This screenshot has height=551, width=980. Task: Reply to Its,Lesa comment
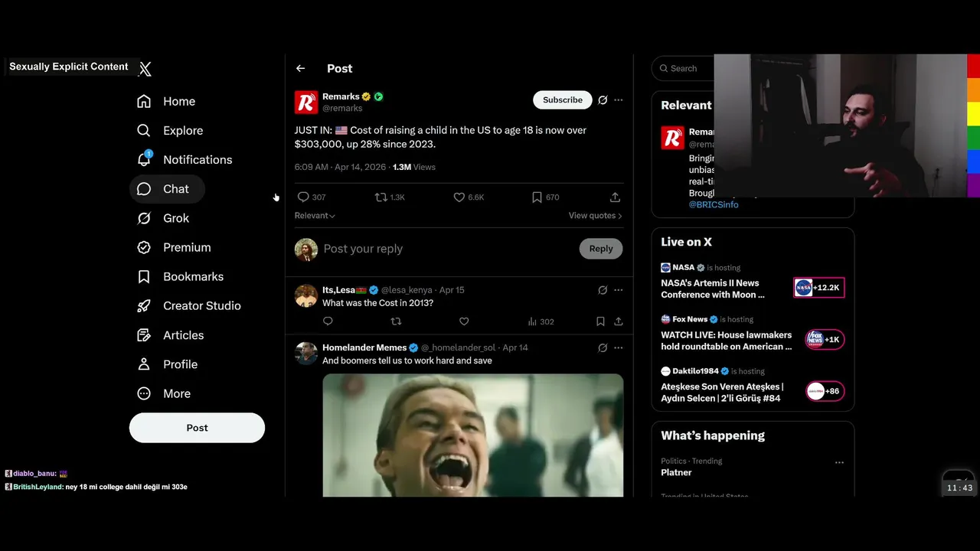coord(328,321)
